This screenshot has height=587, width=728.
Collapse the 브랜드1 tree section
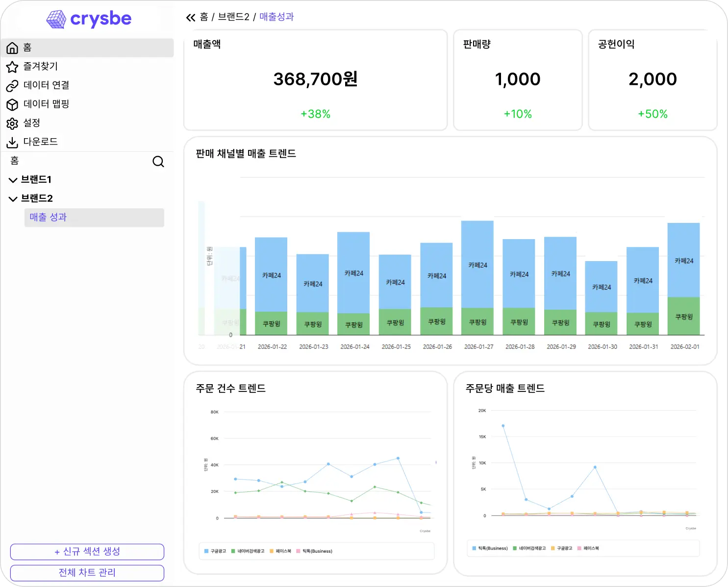13,179
